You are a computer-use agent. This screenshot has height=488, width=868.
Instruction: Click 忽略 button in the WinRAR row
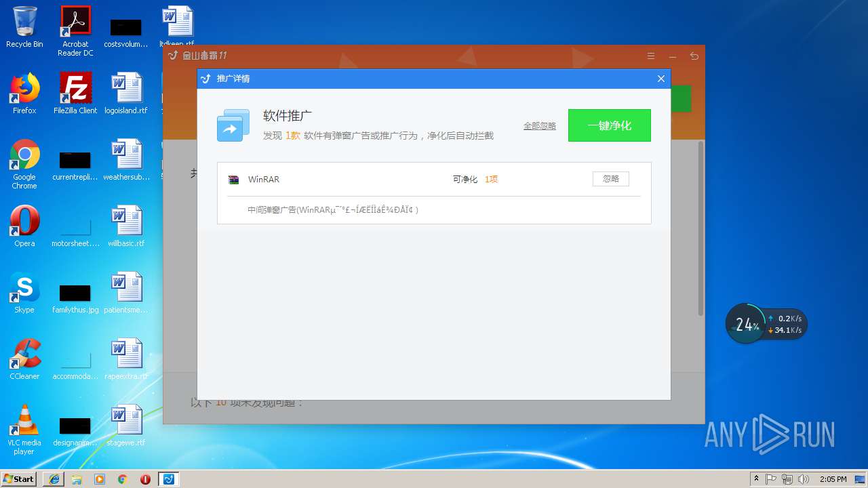click(611, 179)
